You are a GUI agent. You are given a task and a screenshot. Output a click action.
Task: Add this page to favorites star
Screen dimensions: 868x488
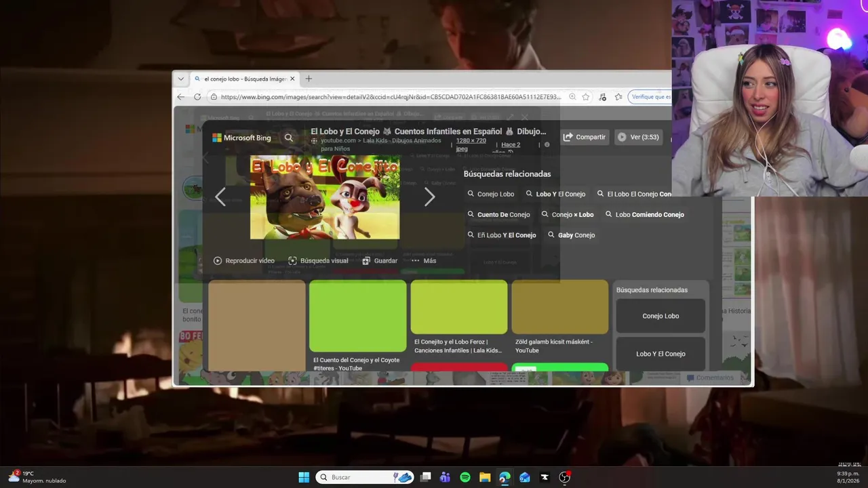586,97
